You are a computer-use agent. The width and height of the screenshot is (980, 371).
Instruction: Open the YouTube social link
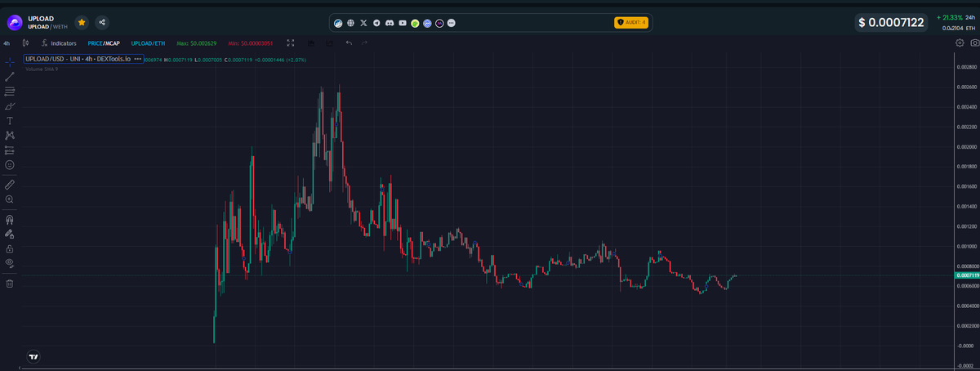[402, 23]
